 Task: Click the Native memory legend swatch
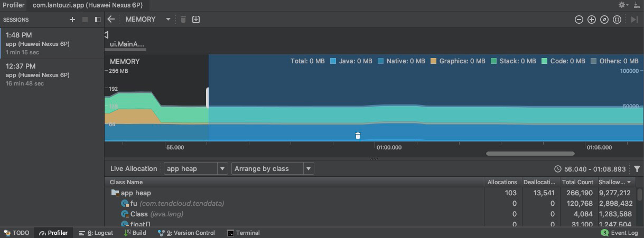point(381,61)
